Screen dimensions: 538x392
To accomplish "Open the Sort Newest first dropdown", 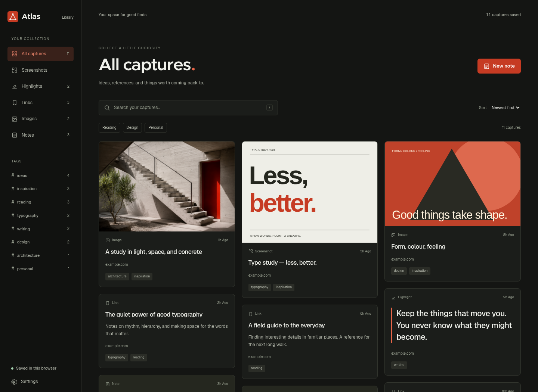I will [x=505, y=108].
